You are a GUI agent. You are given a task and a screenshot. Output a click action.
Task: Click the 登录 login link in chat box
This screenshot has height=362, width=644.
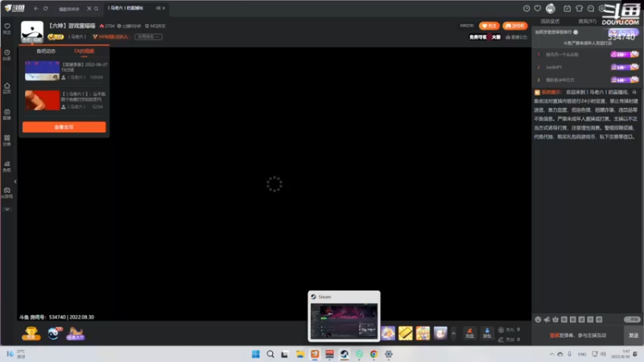[x=554, y=335]
